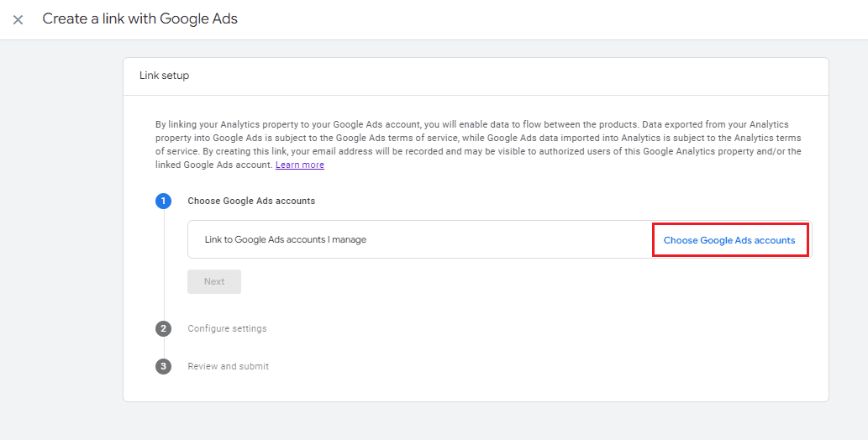Click Choose Google Ads accounts link
Image resolution: width=868 pixels, height=440 pixels.
(729, 240)
